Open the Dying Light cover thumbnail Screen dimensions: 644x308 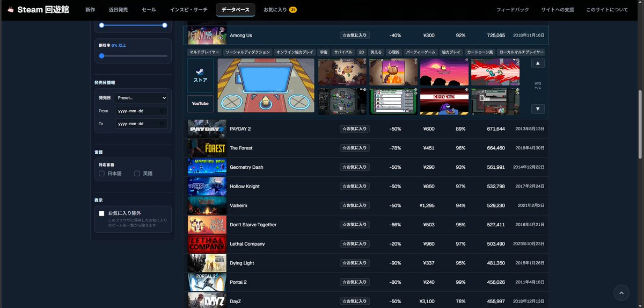[207, 263]
